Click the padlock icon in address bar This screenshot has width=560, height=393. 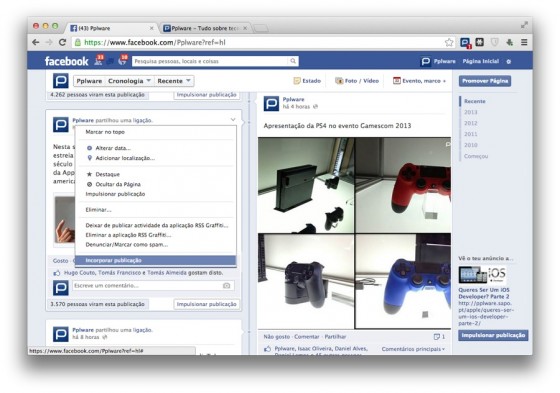tap(78, 43)
